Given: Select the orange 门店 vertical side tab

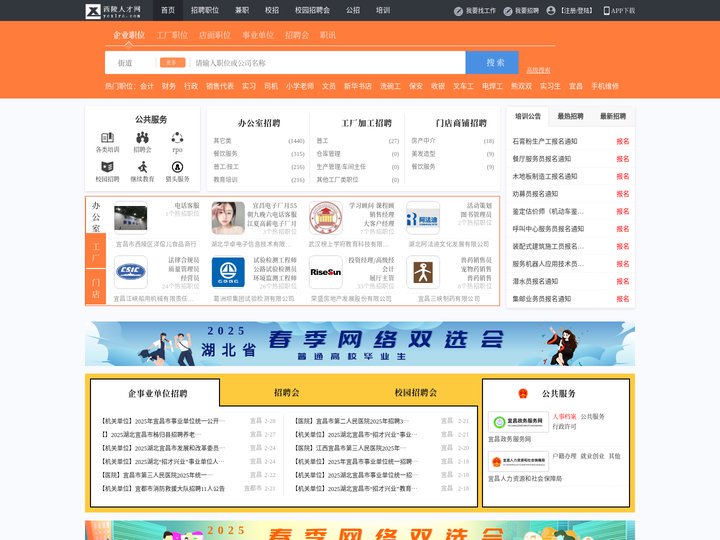Looking at the screenshot, I should click(96, 287).
